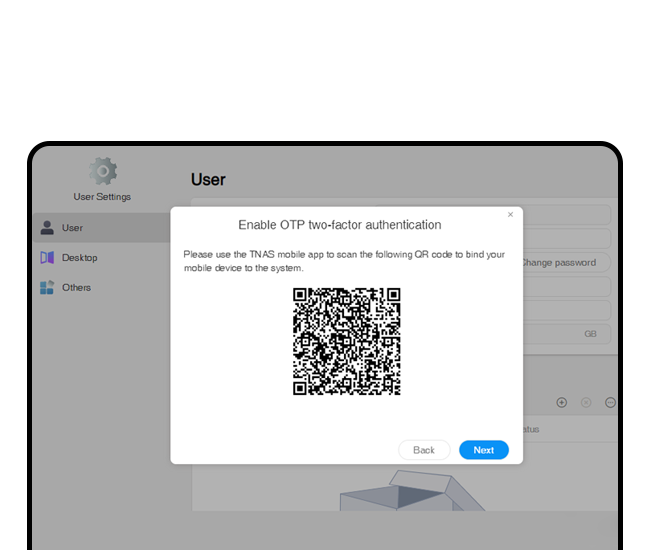Go Back in the OTP dialog
This screenshot has height=550, width=648.
[424, 450]
